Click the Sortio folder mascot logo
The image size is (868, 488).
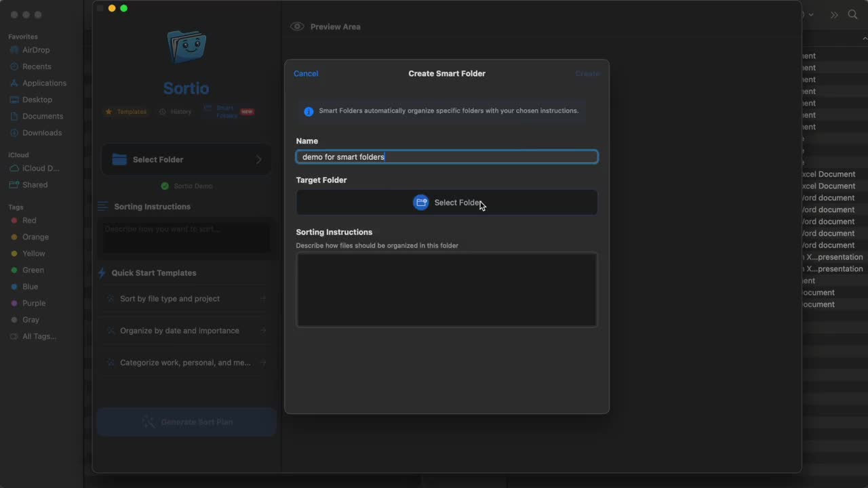tap(186, 47)
